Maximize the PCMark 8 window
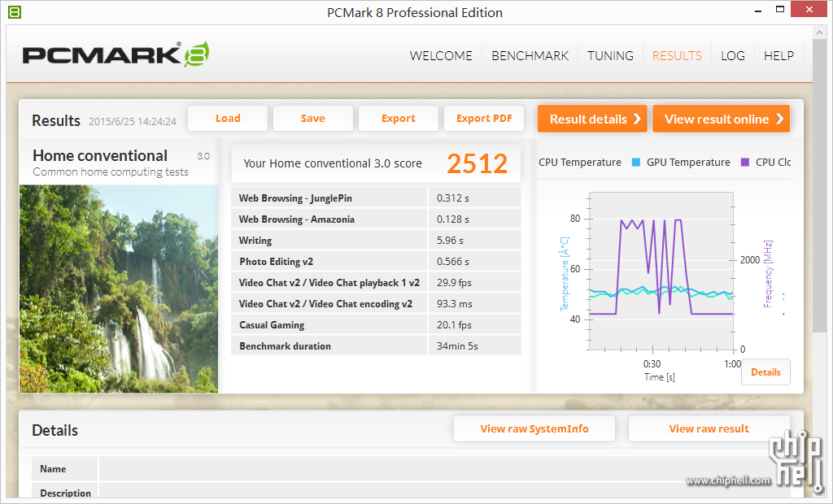This screenshot has height=504, width=833. click(x=780, y=10)
